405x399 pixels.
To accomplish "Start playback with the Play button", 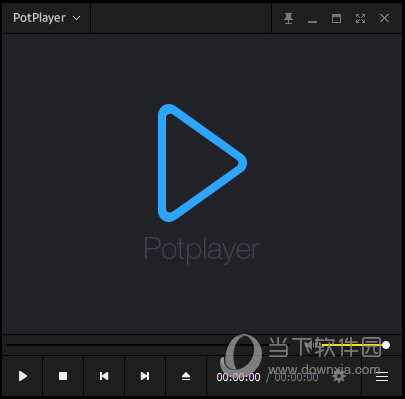I will click(x=23, y=376).
